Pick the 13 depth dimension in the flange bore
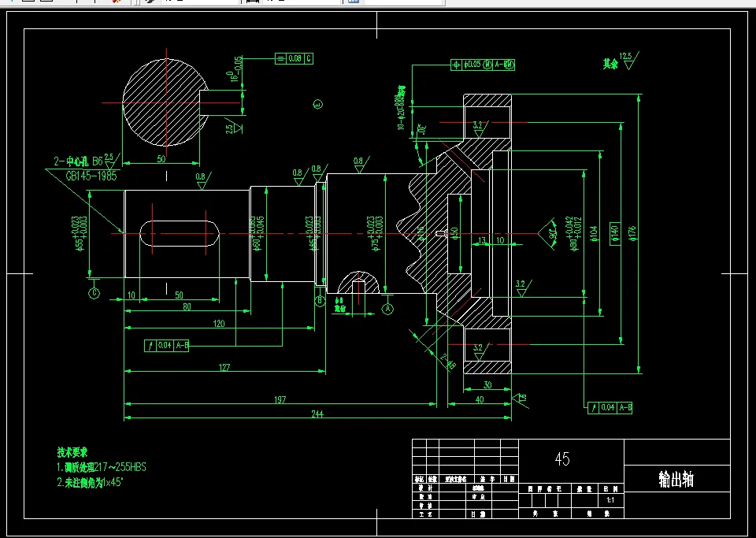This screenshot has width=756, height=538. tap(482, 240)
